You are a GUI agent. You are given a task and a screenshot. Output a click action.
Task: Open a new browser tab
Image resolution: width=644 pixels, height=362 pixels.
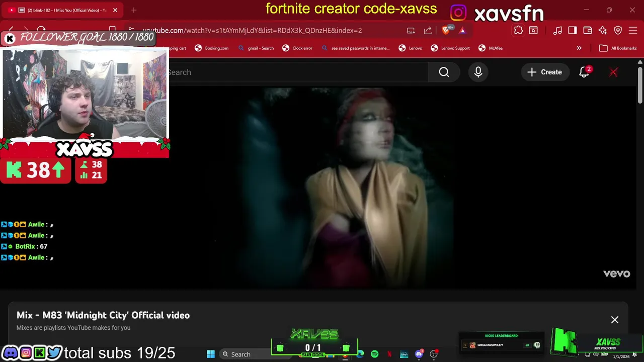click(134, 10)
